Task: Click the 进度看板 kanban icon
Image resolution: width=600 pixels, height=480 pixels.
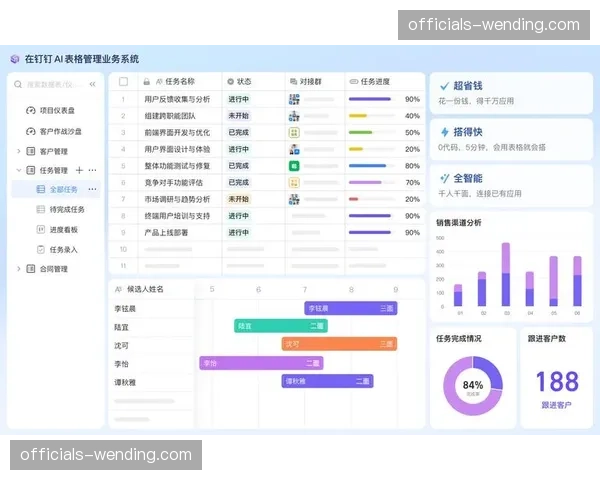Action: point(41,229)
